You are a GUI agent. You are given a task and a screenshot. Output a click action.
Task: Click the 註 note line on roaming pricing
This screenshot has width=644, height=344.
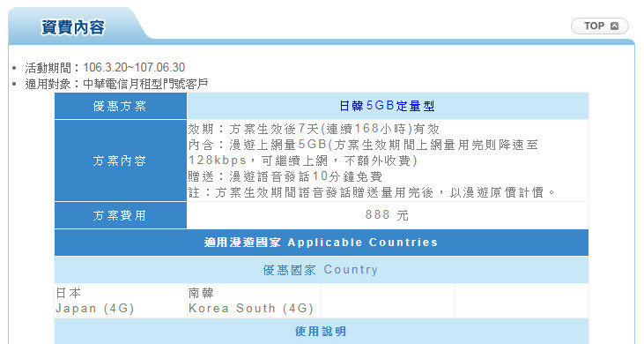coord(372,192)
